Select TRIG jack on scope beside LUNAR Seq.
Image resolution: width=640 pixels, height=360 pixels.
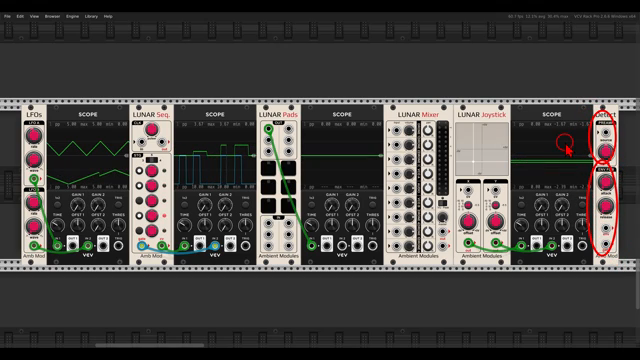245,246
